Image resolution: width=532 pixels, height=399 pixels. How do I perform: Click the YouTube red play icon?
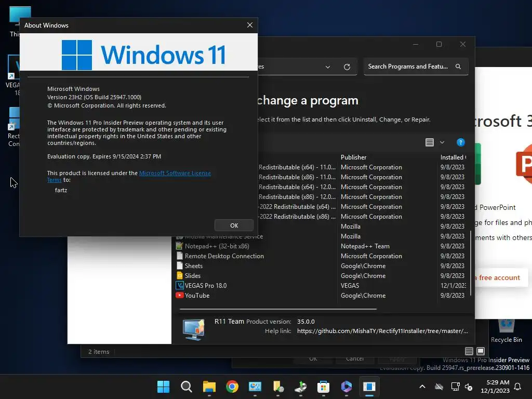[x=179, y=295]
